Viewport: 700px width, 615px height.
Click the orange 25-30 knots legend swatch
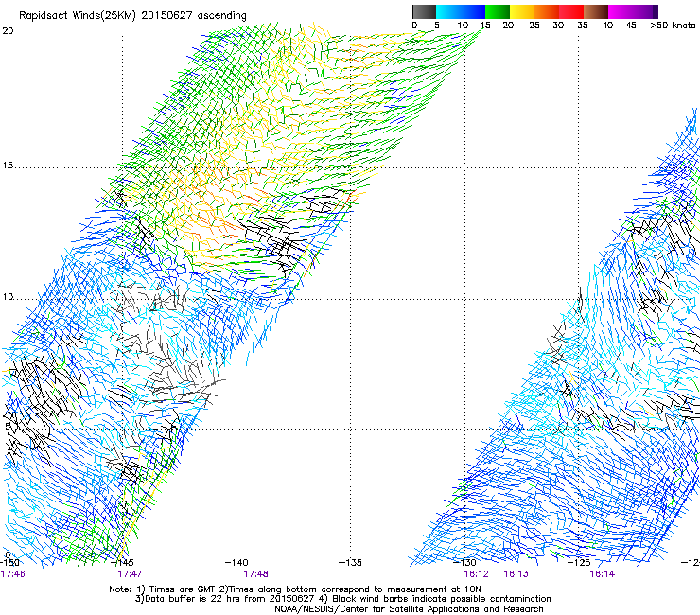[x=547, y=11]
